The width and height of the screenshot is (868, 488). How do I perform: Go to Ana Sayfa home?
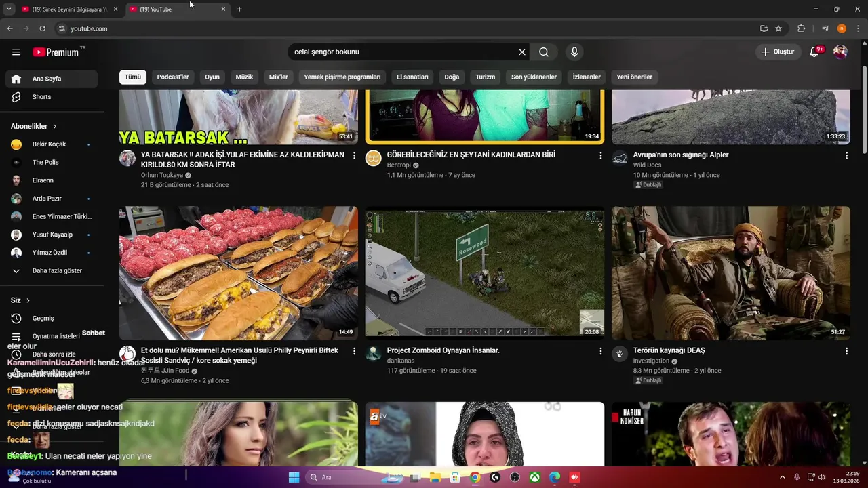52,79
